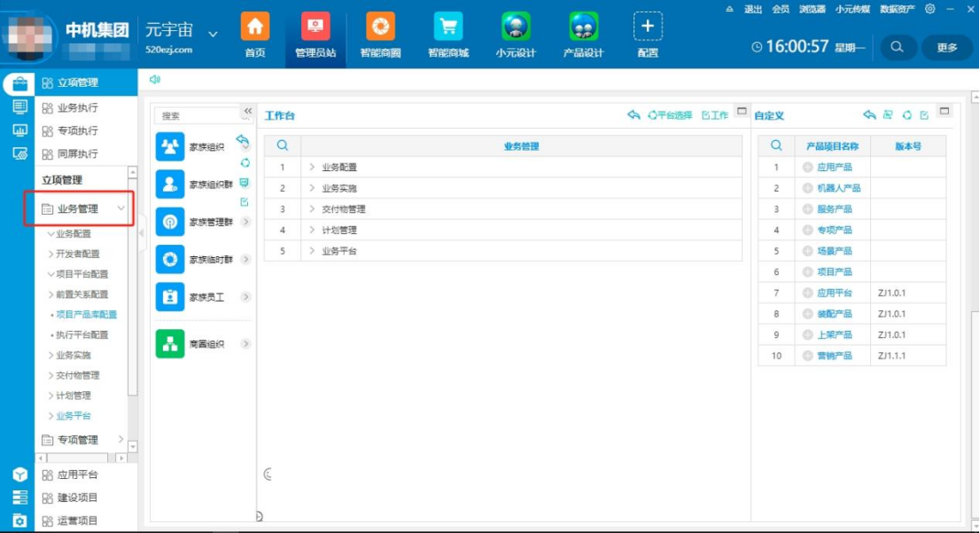Expand the 业务配置 row in 工作台

[312, 168]
